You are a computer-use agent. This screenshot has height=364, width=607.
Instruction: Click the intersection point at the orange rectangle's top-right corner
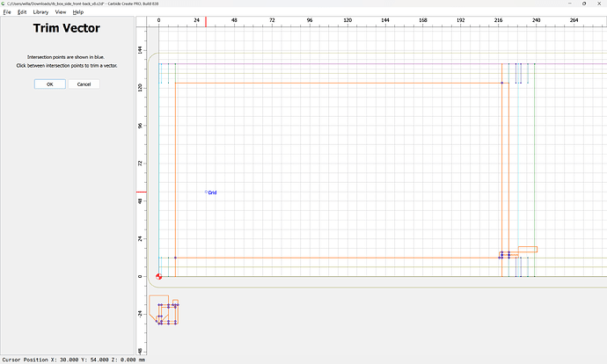point(501,83)
